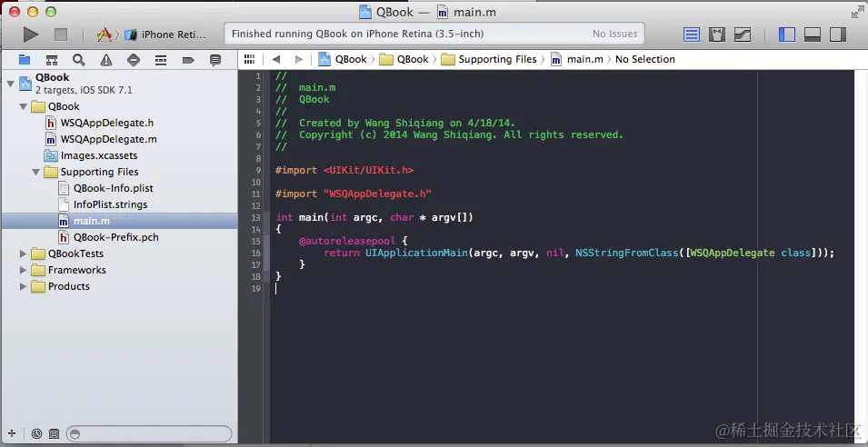Click Supporting Files in jump bar

tap(489, 59)
